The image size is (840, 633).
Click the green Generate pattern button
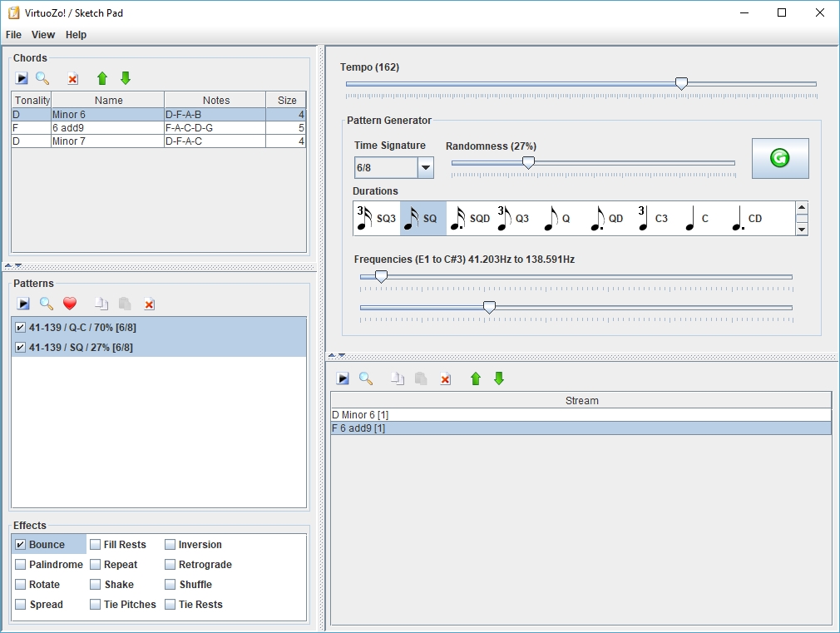(780, 158)
